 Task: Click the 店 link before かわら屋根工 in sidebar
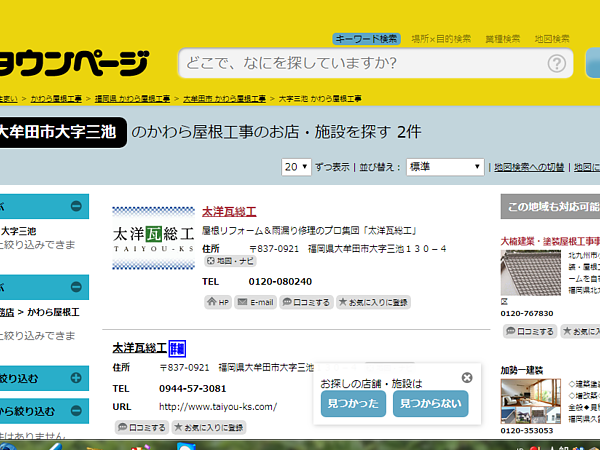pos(7,312)
